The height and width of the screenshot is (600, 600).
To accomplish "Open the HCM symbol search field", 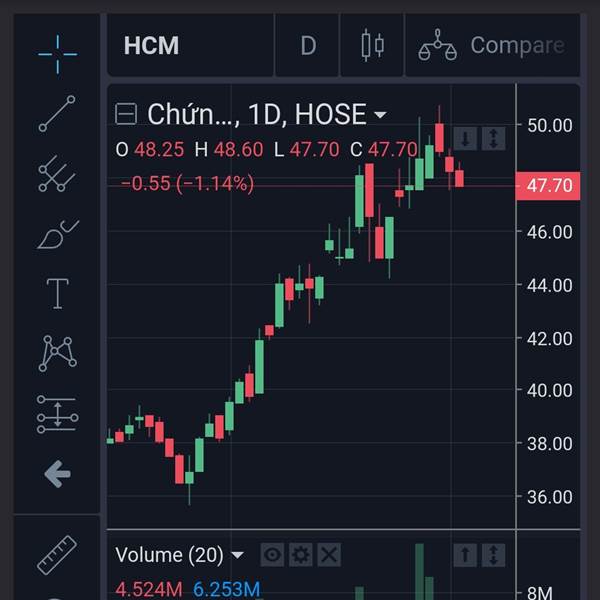I will [190, 45].
